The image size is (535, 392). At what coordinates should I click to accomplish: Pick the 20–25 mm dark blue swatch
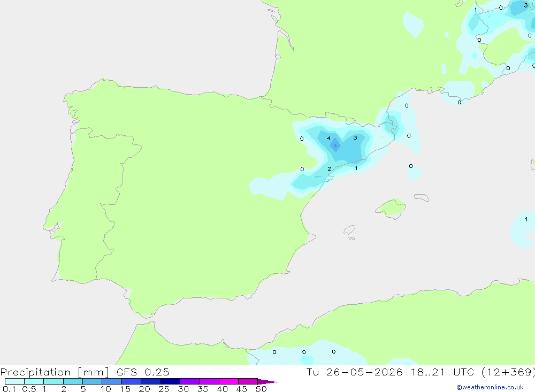coord(150,381)
